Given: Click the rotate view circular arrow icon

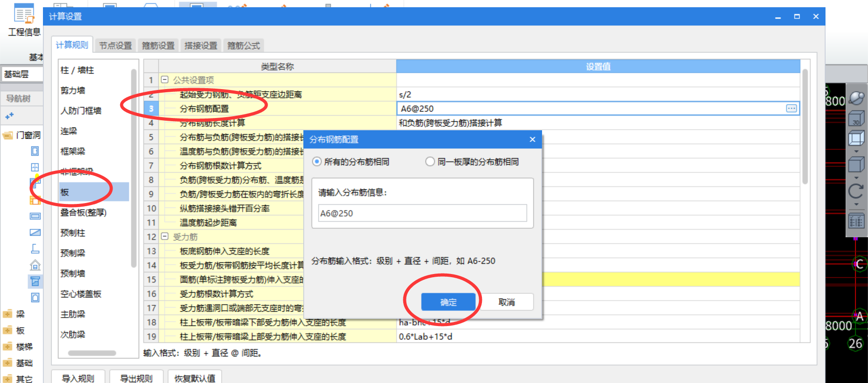Looking at the screenshot, I should point(856,191).
